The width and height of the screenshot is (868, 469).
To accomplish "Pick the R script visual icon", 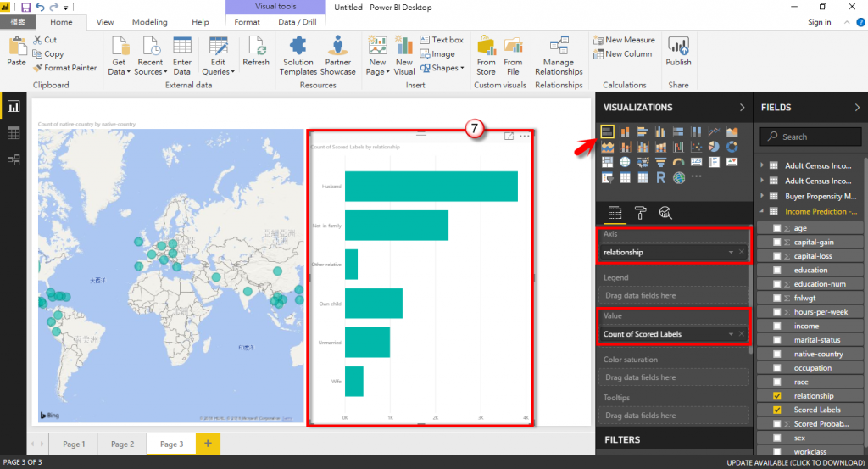I will 660,177.
